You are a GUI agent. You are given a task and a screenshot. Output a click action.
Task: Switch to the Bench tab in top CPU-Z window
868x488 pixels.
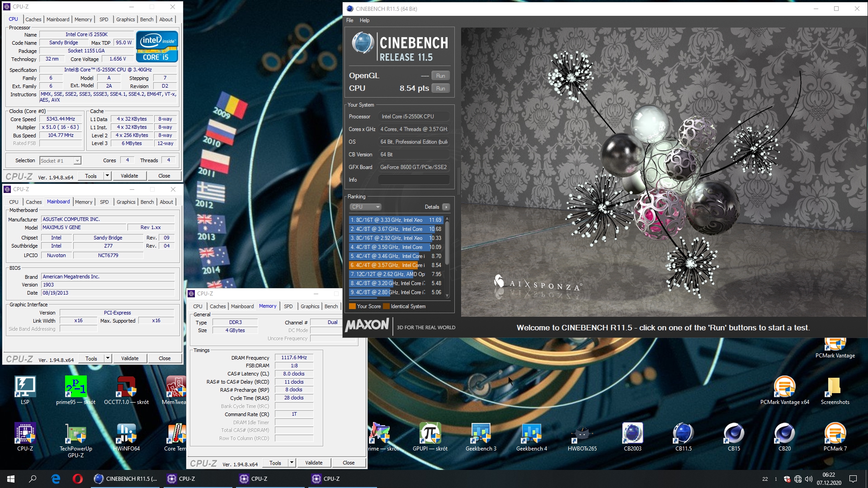coord(146,19)
